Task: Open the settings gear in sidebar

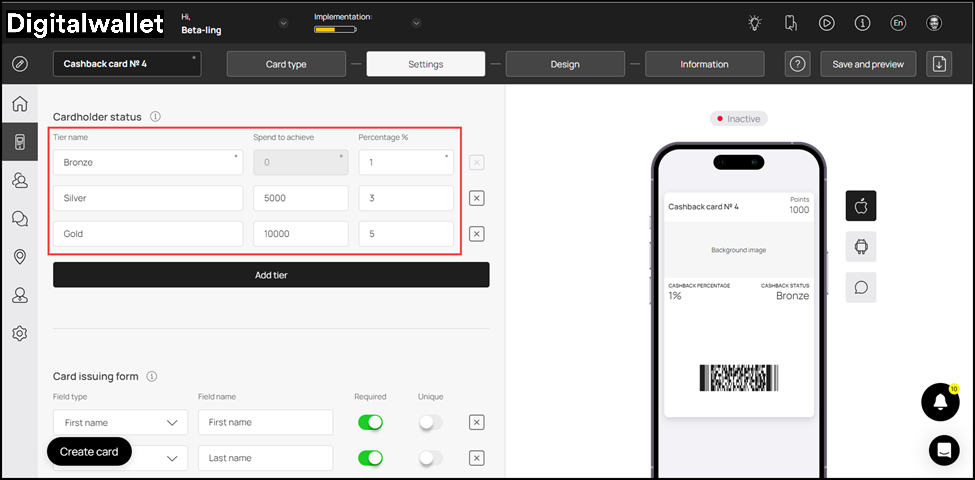Action: [19, 333]
